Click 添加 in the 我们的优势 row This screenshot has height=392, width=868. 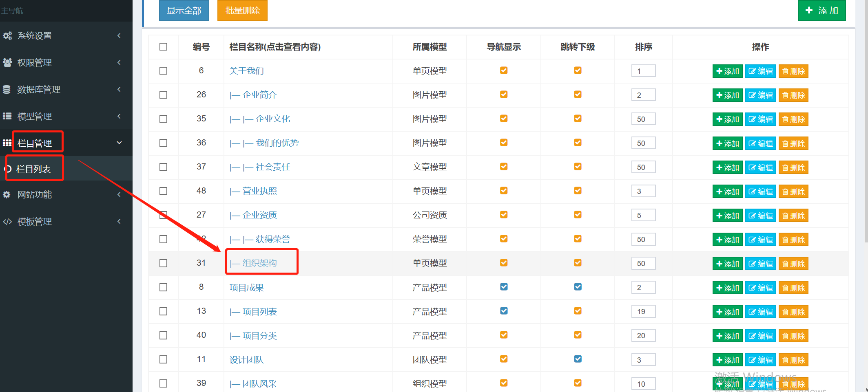[728, 143]
